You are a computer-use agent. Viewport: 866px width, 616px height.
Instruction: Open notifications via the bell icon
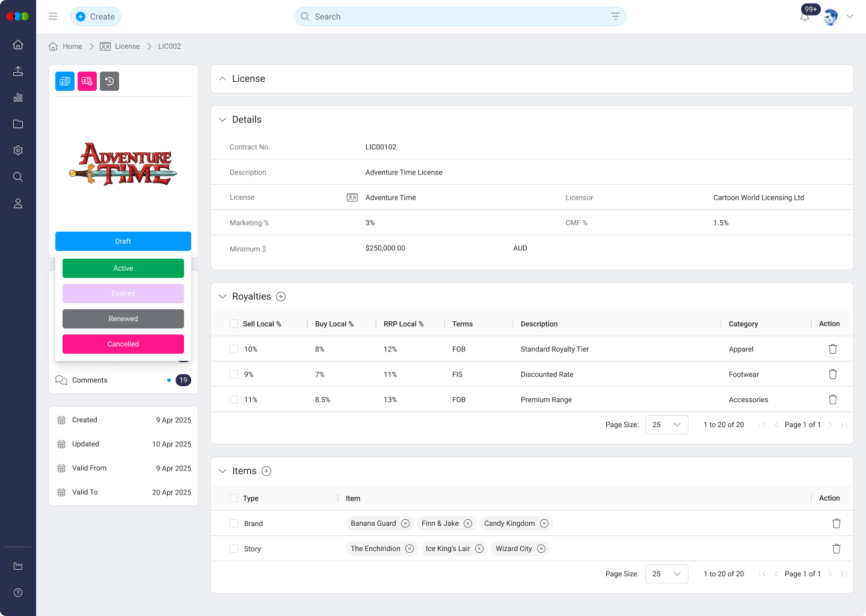pyautogui.click(x=805, y=17)
